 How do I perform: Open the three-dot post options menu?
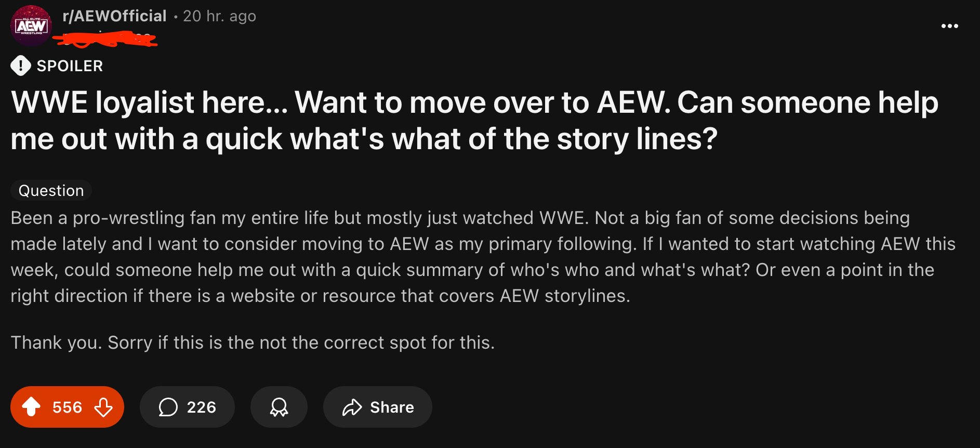(x=949, y=26)
